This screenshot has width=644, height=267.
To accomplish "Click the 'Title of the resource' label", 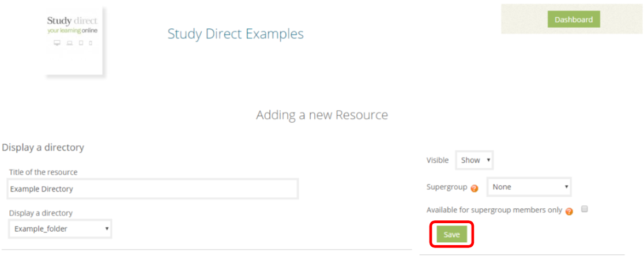I will (43, 172).
